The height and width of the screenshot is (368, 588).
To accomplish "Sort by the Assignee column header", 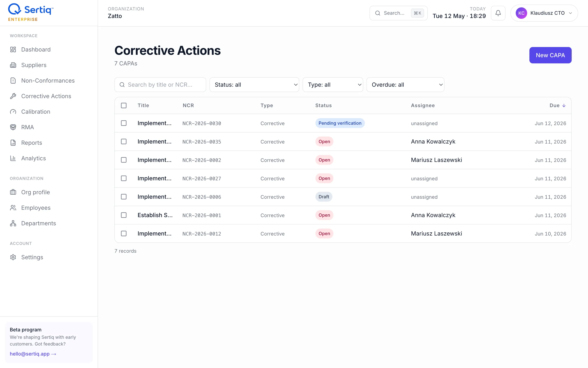I will coord(423,105).
